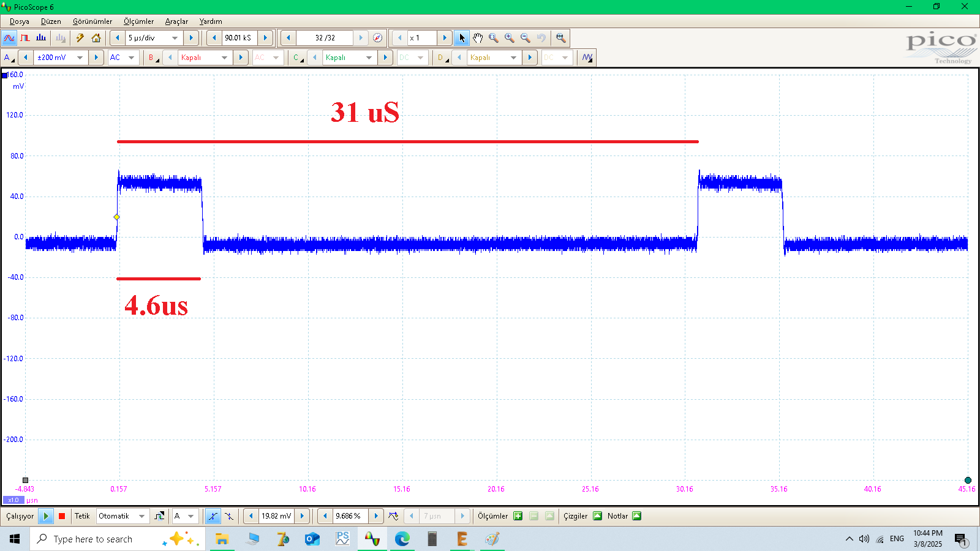The image size is (980, 551).
Task: Decrease channel A voltage range
Action: click(x=26, y=58)
